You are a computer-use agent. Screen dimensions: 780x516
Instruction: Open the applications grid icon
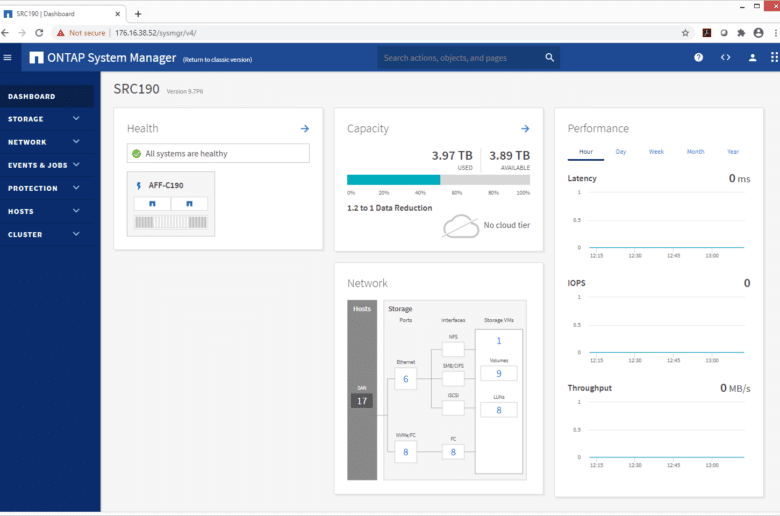tap(774, 58)
